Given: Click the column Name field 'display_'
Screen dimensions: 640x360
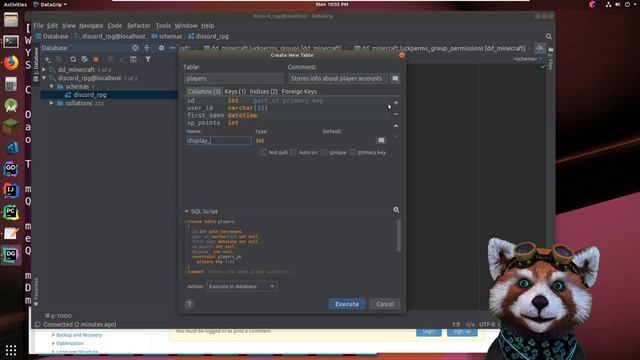Looking at the screenshot, I should [x=219, y=140].
